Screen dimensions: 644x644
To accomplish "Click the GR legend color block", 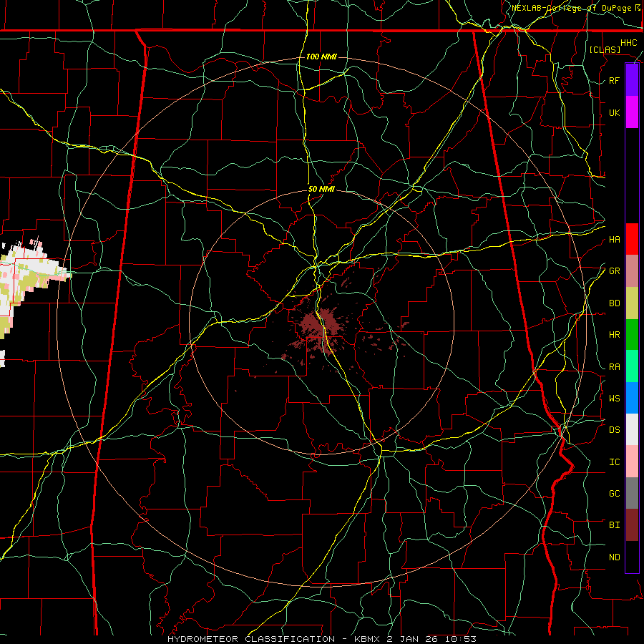I will click(632, 270).
